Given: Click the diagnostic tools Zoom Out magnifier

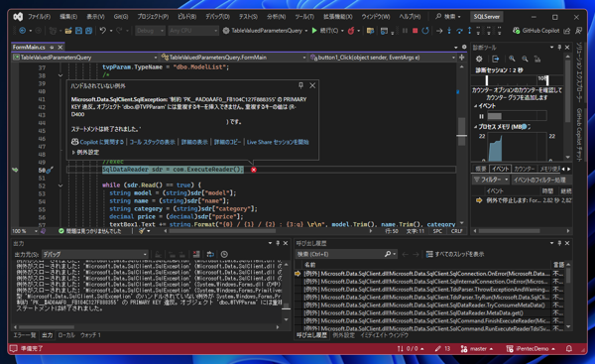Looking at the screenshot, I should [525, 59].
